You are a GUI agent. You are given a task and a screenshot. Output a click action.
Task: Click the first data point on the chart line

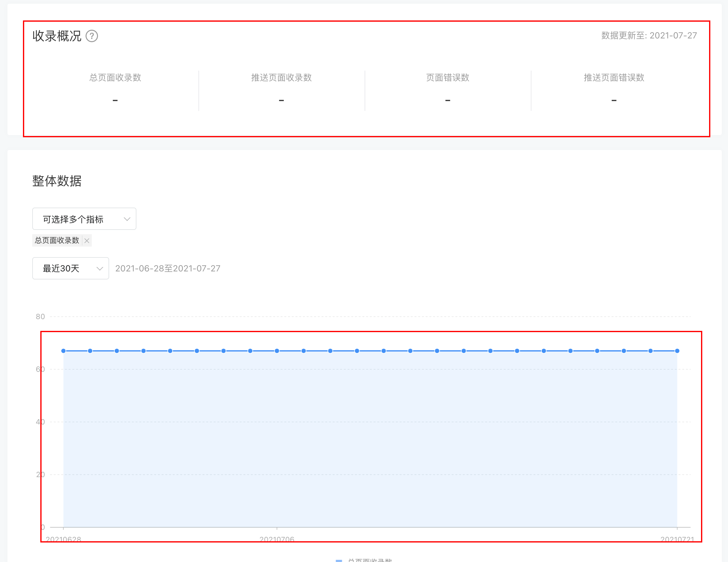point(63,351)
